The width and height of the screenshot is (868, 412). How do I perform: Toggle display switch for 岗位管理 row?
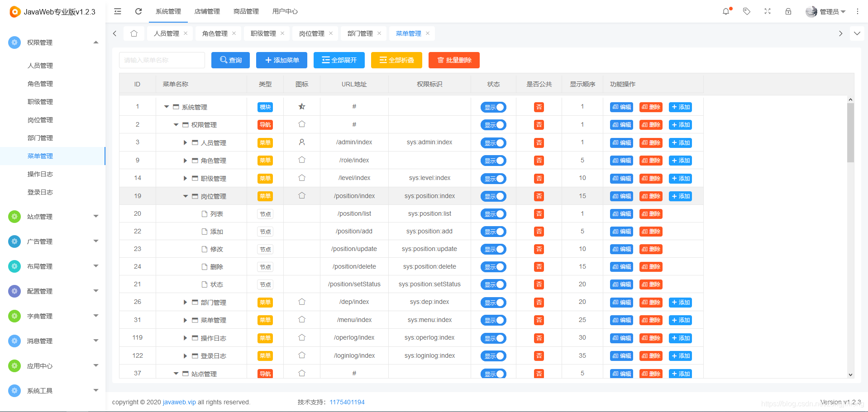[x=493, y=196]
